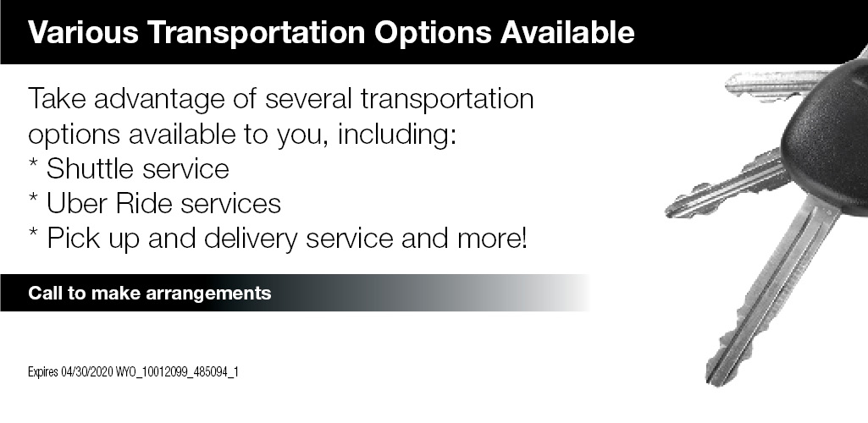Click the faded gray end of the gradient bar
This screenshot has width=868, height=423.
[x=559, y=293]
